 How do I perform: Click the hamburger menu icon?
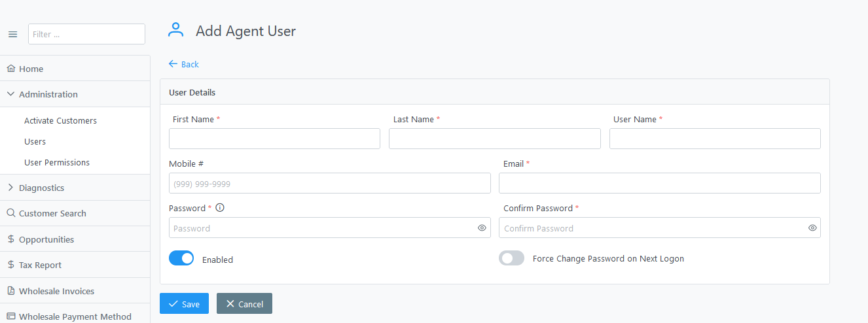point(12,35)
